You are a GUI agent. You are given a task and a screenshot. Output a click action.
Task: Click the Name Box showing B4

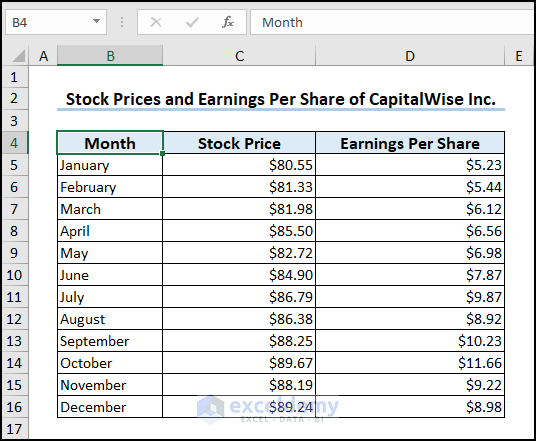56,22
